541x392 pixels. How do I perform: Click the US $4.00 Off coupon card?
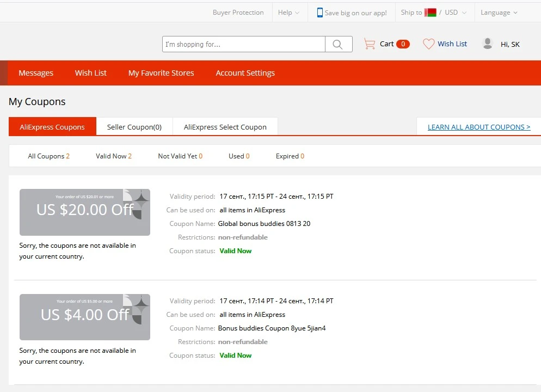[x=85, y=317]
